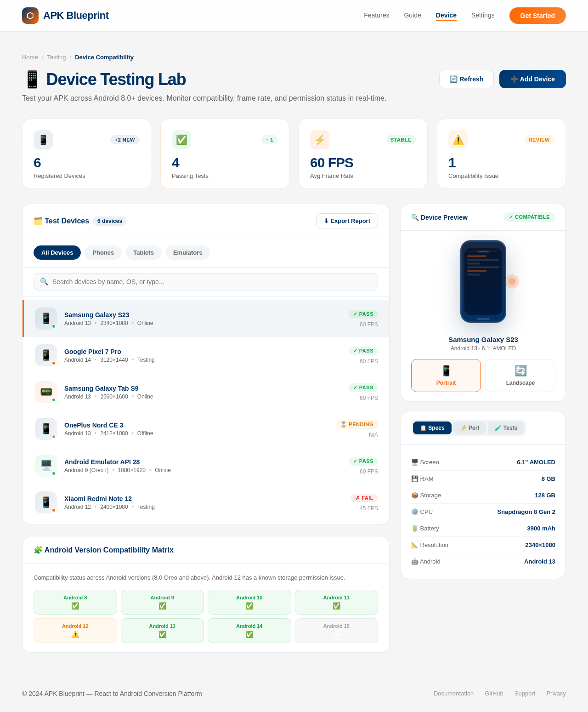Click the COMPATIBLE status badge

click(x=529, y=217)
